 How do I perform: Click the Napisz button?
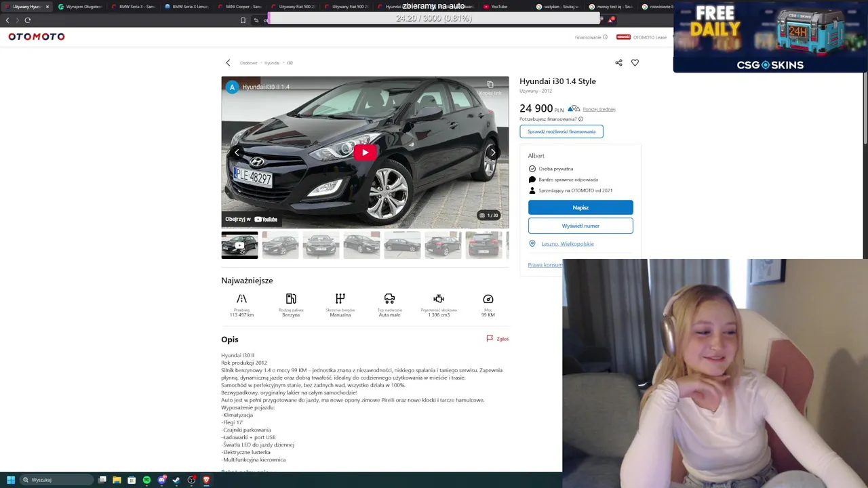pyautogui.click(x=580, y=207)
